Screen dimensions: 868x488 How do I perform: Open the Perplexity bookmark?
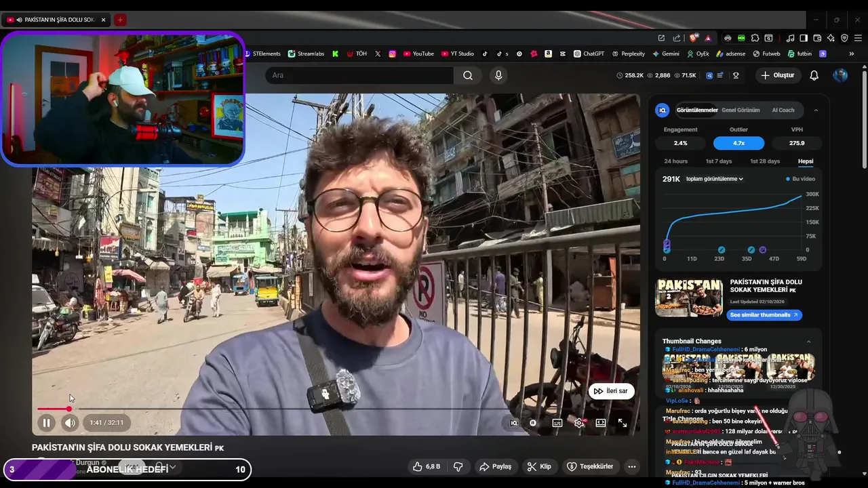[628, 54]
